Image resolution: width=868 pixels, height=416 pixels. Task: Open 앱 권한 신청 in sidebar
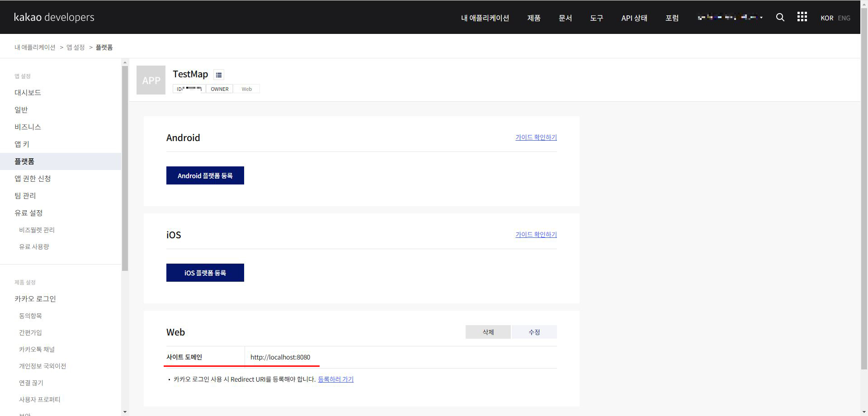click(x=33, y=178)
